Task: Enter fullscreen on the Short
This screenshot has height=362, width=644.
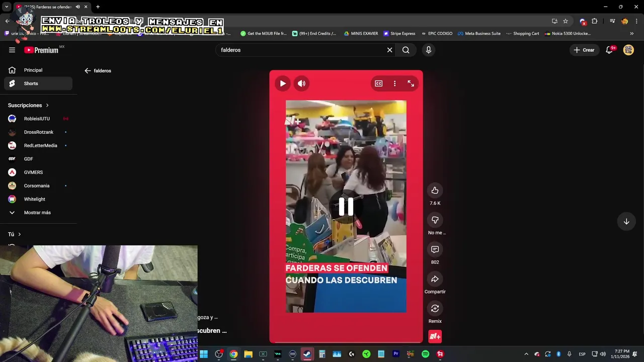Action: click(411, 83)
